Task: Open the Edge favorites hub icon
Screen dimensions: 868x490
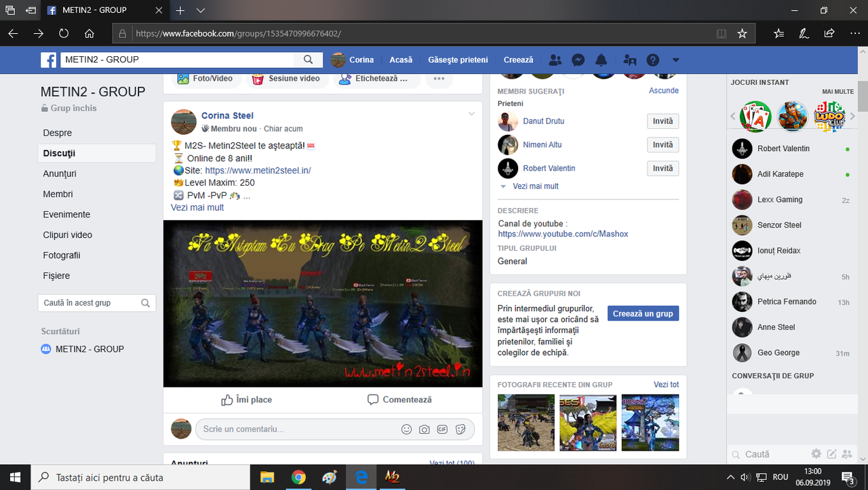Action: pos(778,33)
